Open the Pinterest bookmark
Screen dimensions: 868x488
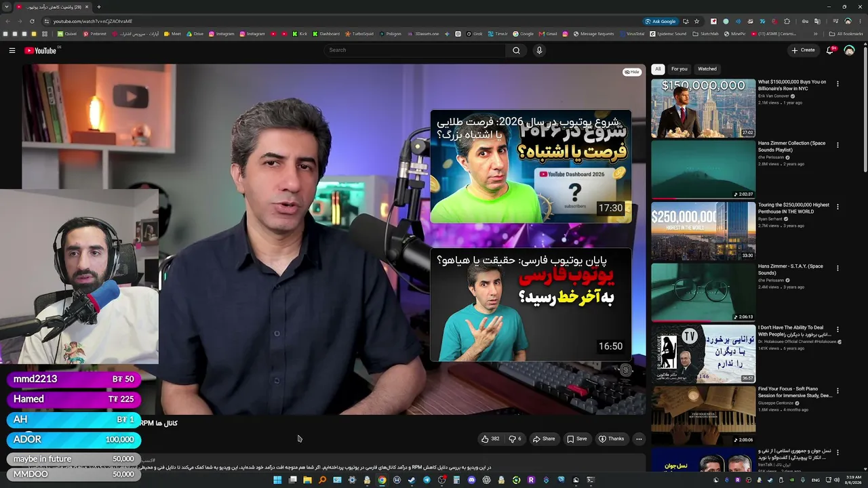coord(95,34)
